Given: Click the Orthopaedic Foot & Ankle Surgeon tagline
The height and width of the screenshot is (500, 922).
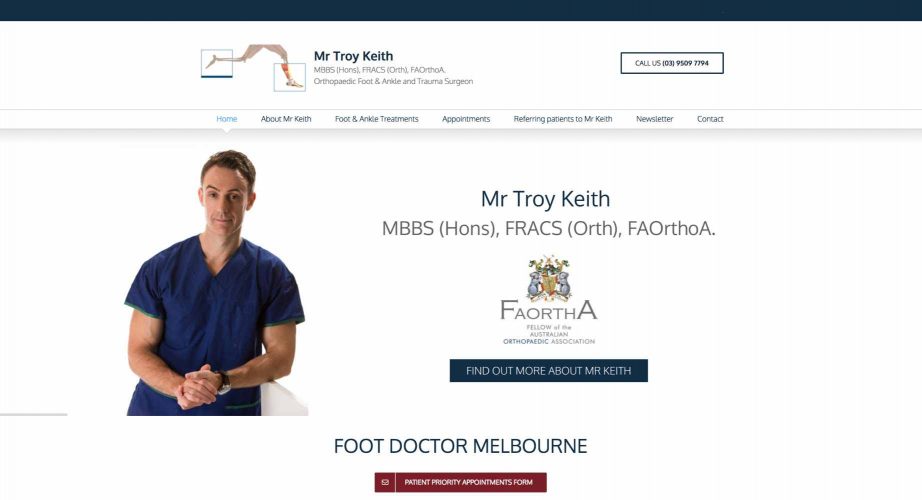Looking at the screenshot, I should pyautogui.click(x=393, y=81).
